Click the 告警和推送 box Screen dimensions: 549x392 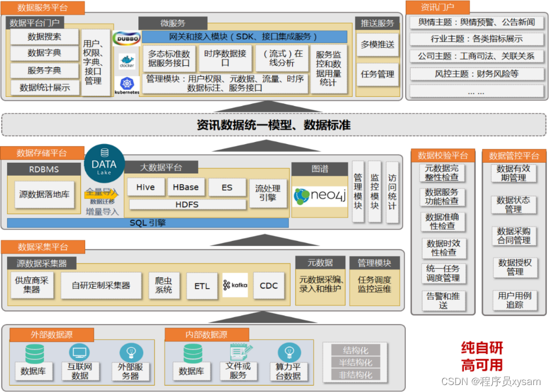tap(443, 301)
